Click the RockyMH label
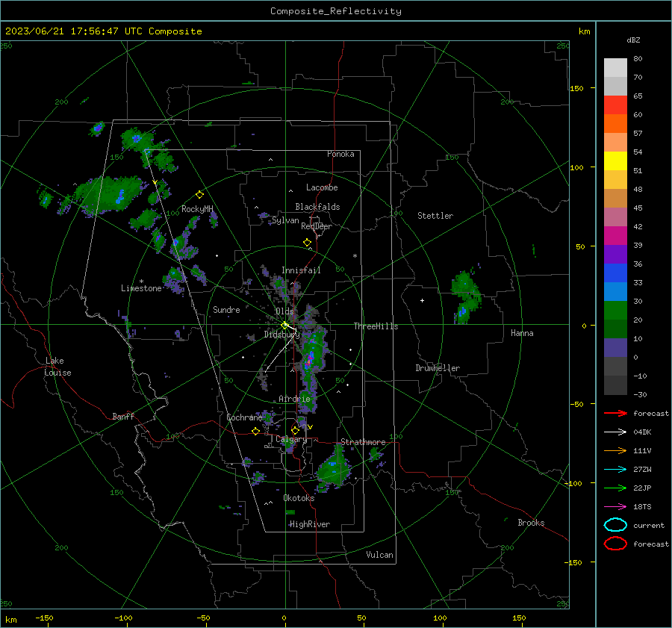This screenshot has width=672, height=628. (197, 209)
